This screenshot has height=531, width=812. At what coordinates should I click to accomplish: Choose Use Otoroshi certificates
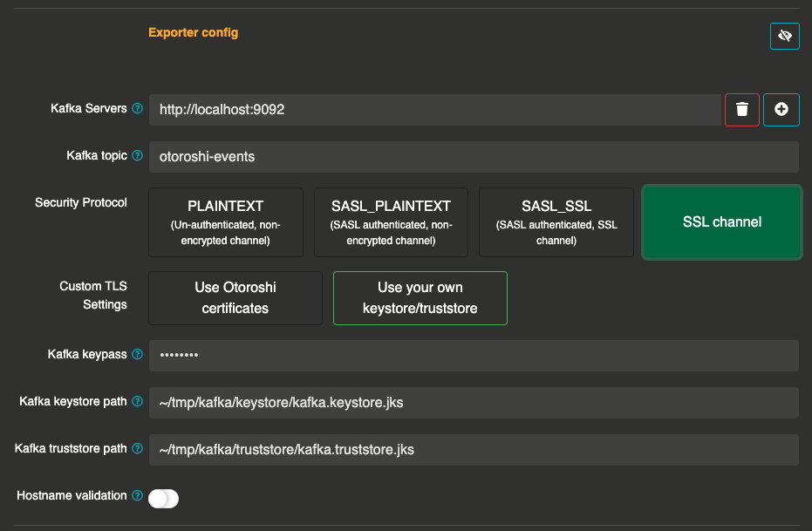[235, 297]
